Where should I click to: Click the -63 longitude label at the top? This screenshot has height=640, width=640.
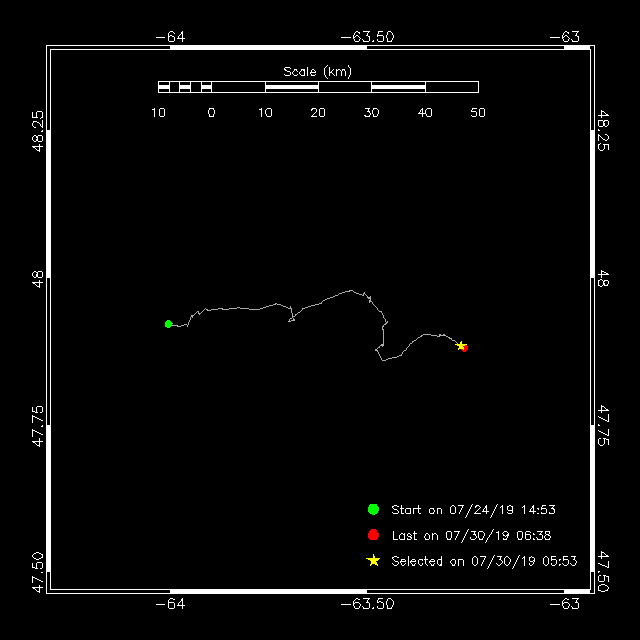coord(565,37)
